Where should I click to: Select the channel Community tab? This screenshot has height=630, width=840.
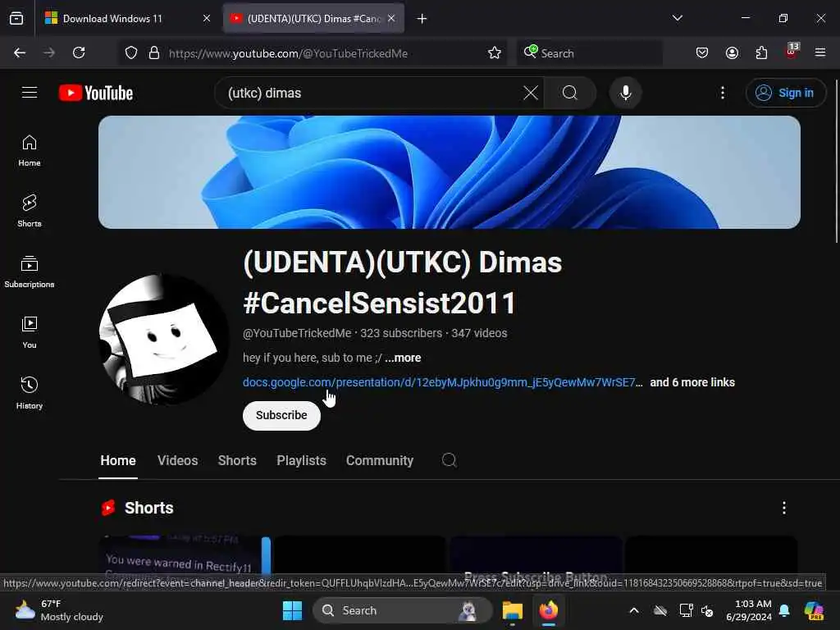tap(379, 460)
